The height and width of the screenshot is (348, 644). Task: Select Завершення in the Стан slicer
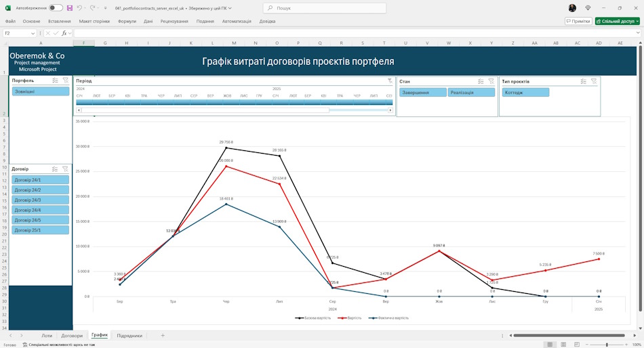pyautogui.click(x=422, y=92)
